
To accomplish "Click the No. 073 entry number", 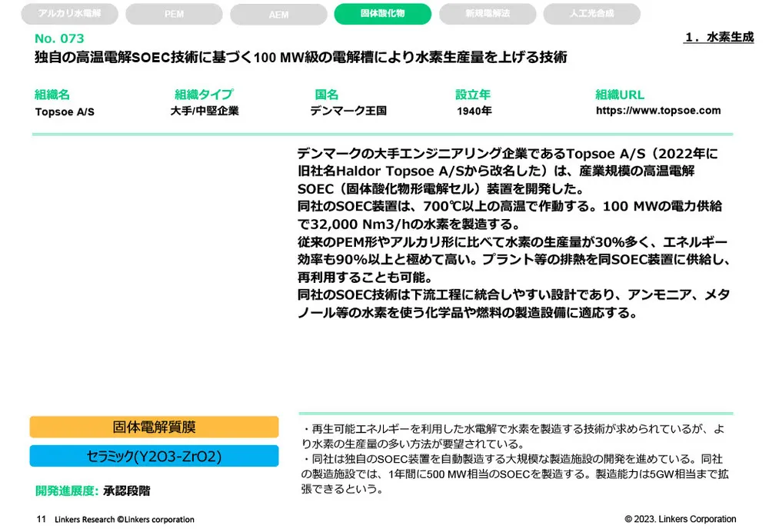I will tap(59, 38).
